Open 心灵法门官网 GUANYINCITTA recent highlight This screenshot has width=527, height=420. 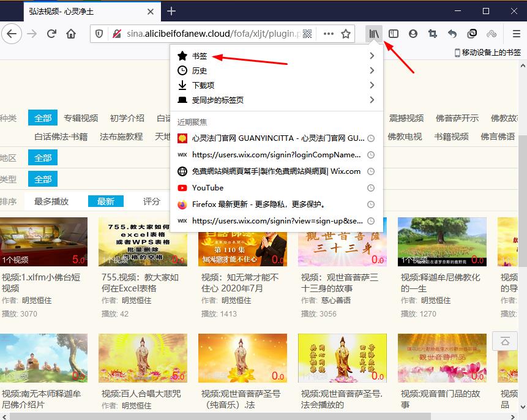(x=276, y=138)
